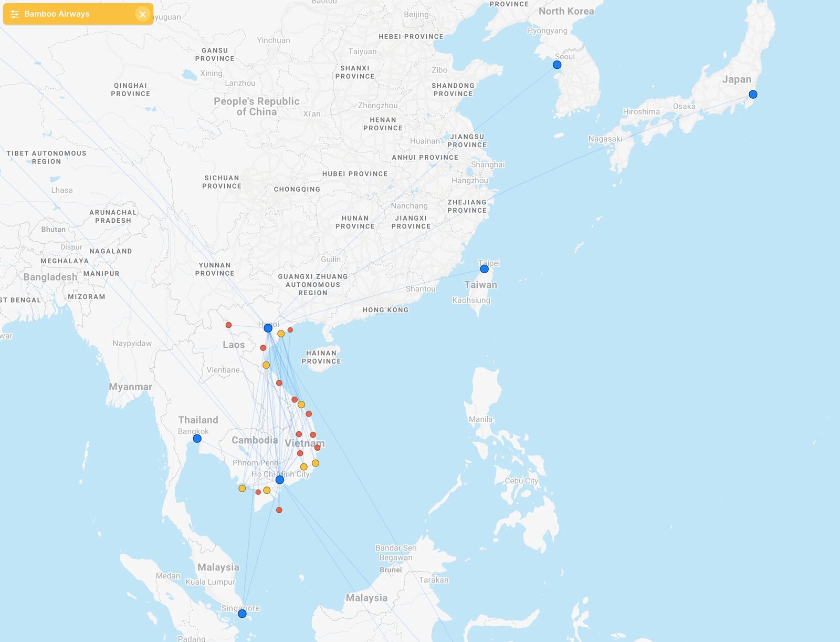840x642 pixels.
Task: Select the blue Bangkok airport marker
Action: click(197, 439)
